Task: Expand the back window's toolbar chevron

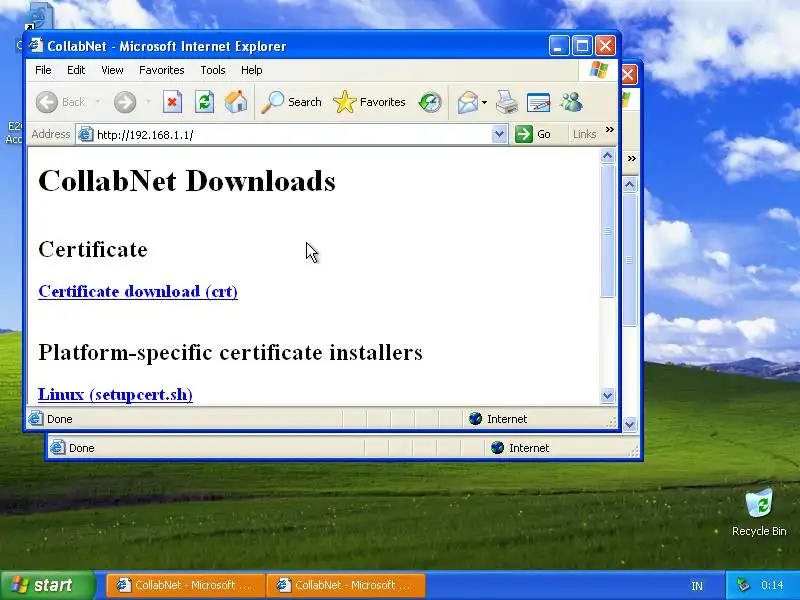Action: tap(632, 159)
